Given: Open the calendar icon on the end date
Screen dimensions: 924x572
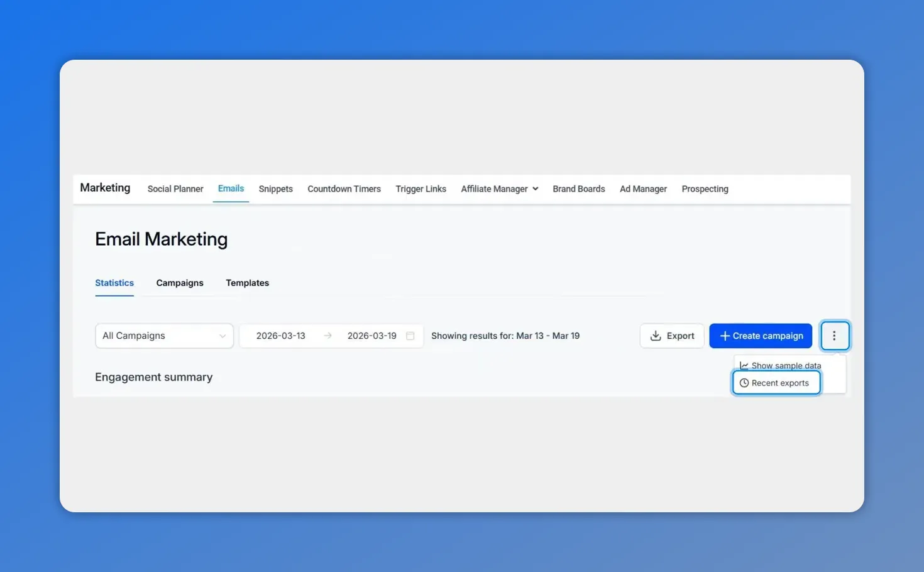Looking at the screenshot, I should tap(410, 336).
